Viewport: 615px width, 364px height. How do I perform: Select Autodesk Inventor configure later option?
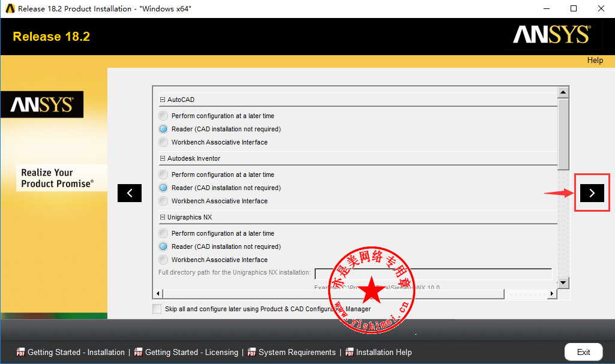(163, 175)
